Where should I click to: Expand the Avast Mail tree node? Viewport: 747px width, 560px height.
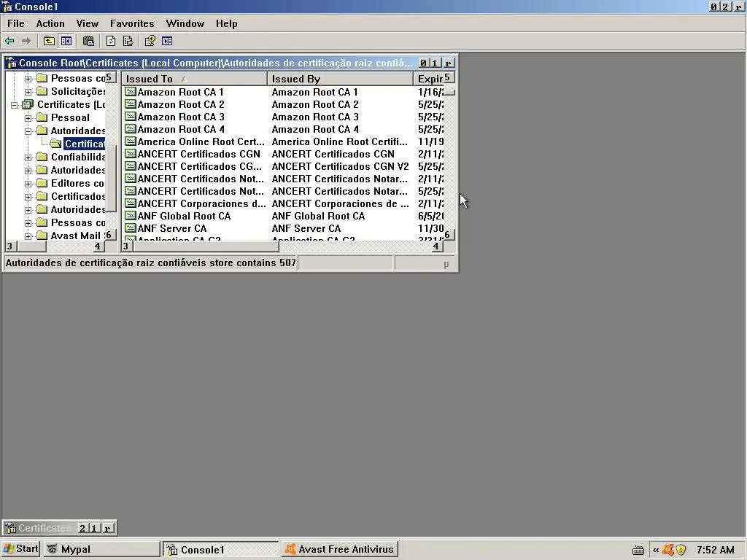28,236
